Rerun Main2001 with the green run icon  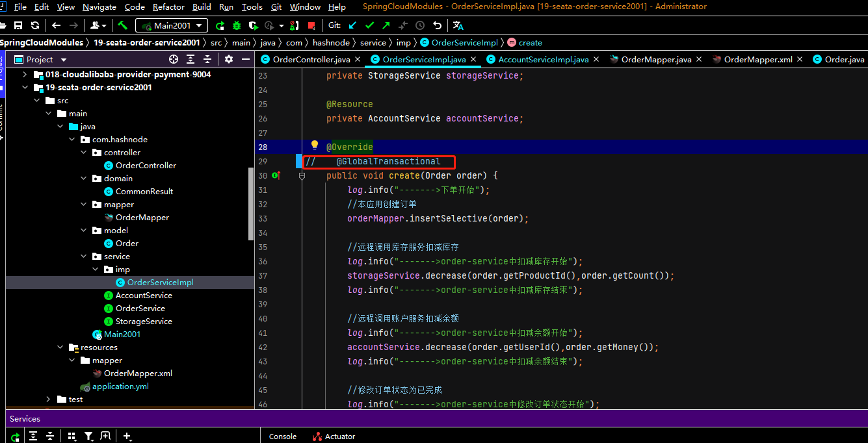click(220, 25)
